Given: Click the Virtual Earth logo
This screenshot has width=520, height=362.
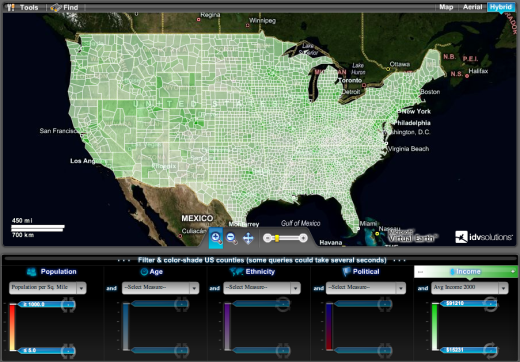Looking at the screenshot, I should click(x=412, y=237).
